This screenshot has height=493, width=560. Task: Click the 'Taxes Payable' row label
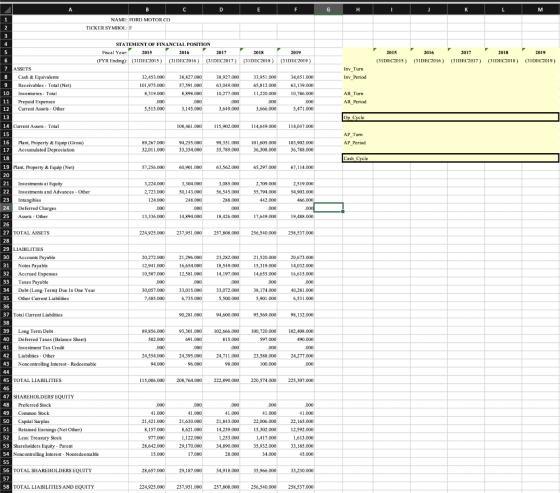tap(33, 282)
